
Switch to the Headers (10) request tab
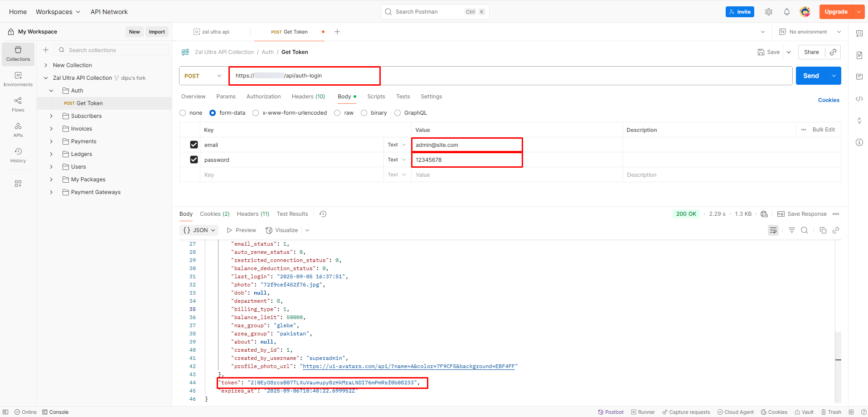click(308, 97)
